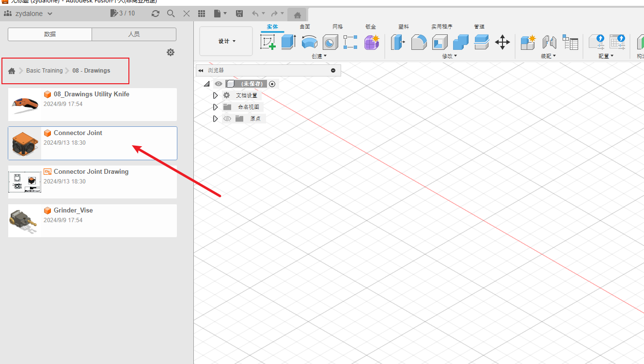The image size is (644, 364).
Task: Go to Basic Training breadcrumb folder
Action: point(44,71)
